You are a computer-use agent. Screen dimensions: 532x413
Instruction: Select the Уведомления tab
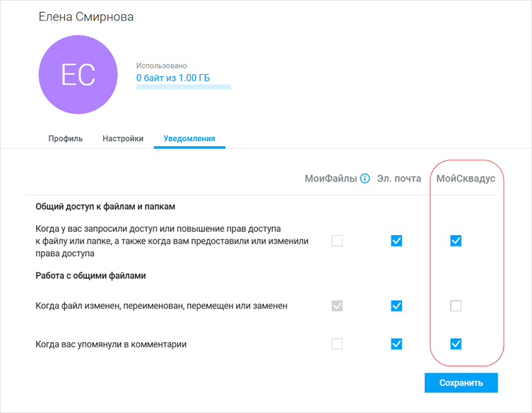point(189,138)
